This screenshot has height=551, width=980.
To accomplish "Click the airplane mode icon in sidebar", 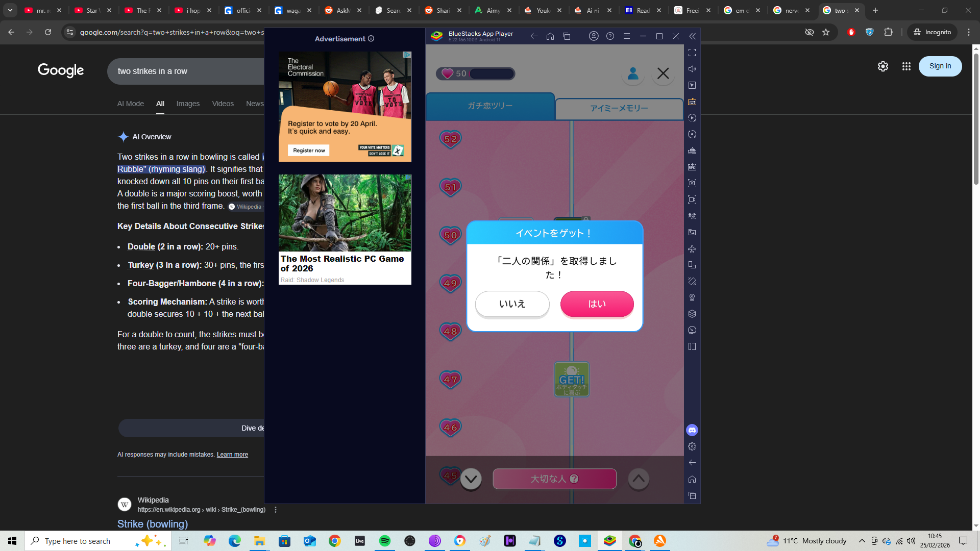I will [692, 248].
